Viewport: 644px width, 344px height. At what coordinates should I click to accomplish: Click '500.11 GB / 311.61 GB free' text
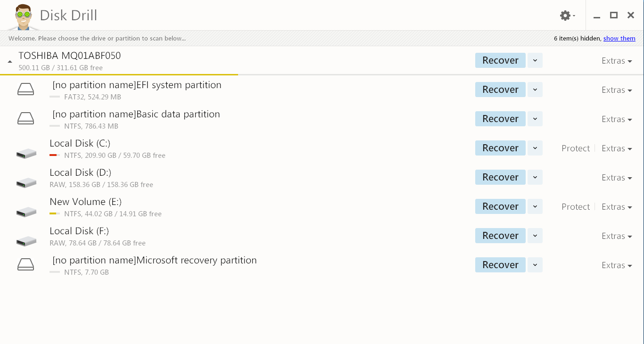[61, 68]
